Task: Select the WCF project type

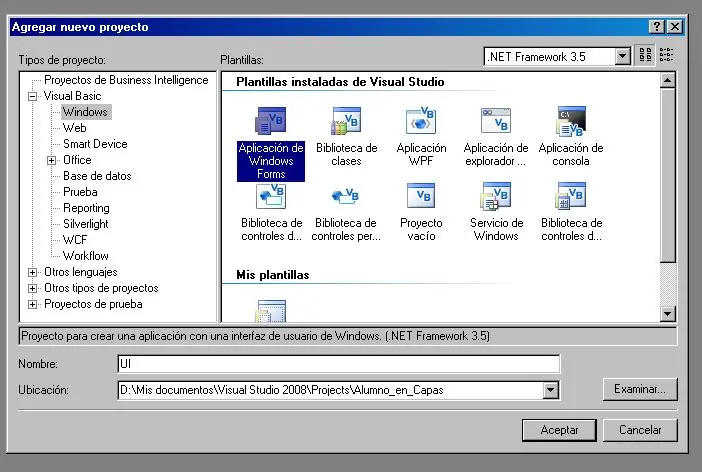Action: pyautogui.click(x=75, y=240)
